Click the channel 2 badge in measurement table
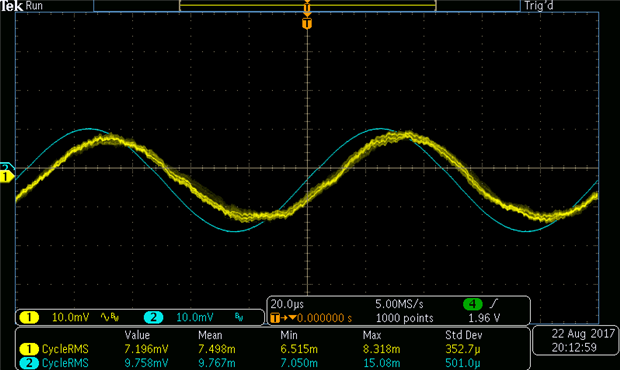 coord(29,363)
